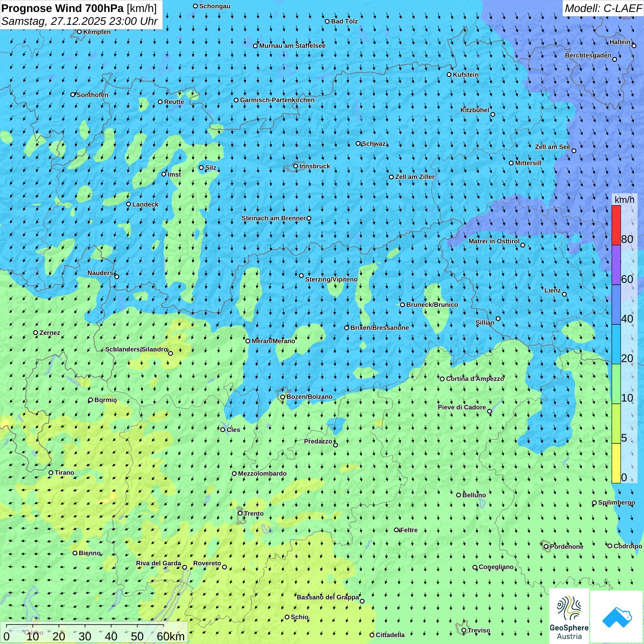Click the 'Garmisch-Partenkirchen' label

[x=277, y=100]
